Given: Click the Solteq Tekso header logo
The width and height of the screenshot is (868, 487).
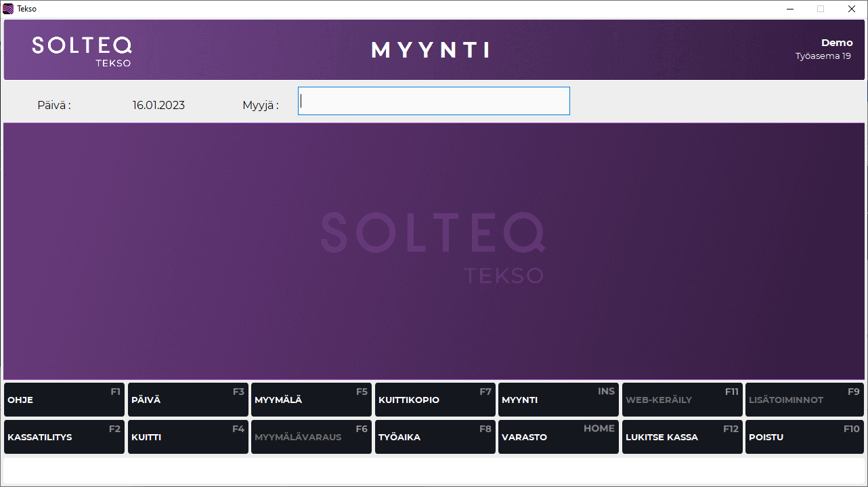Looking at the screenshot, I should pyautogui.click(x=82, y=51).
